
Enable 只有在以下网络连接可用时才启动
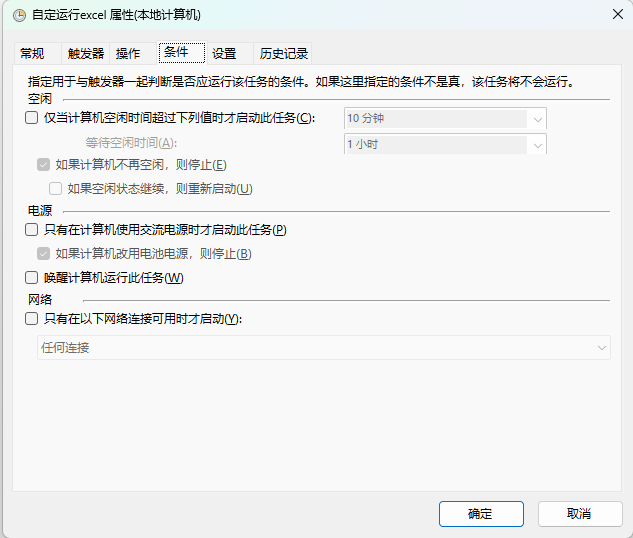[x=31, y=318]
